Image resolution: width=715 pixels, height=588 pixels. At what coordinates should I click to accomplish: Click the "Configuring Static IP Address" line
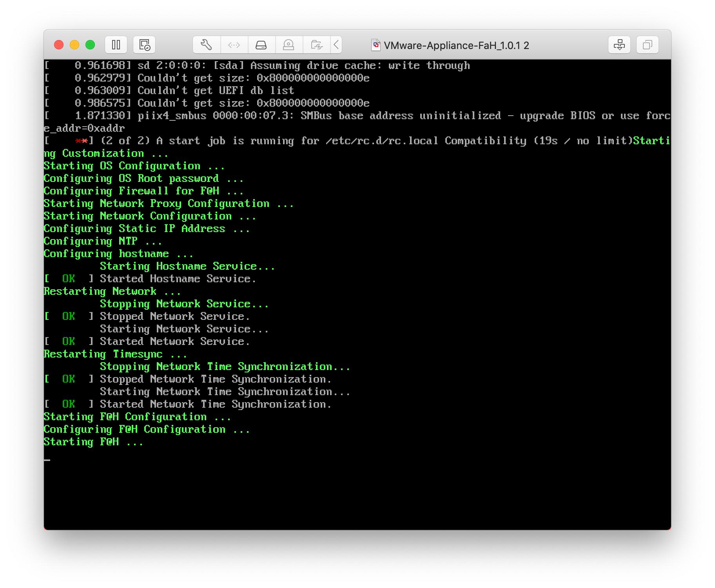pyautogui.click(x=146, y=229)
